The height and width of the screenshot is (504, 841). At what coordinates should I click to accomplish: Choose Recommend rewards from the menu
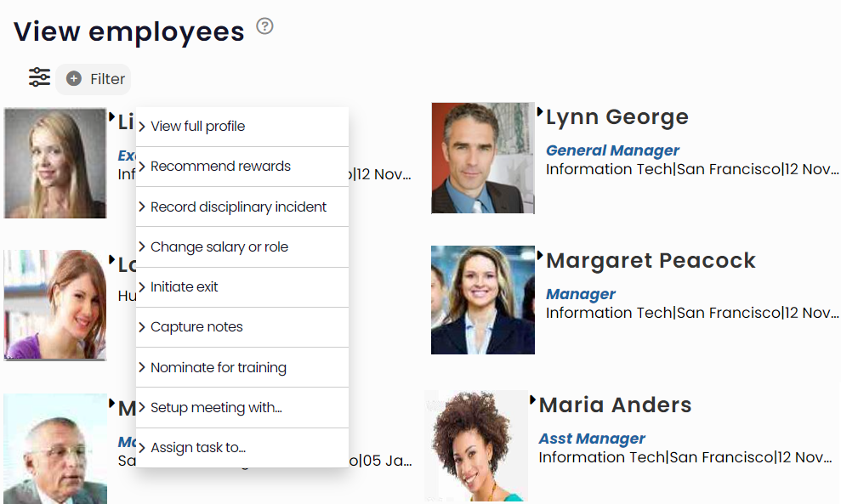pyautogui.click(x=220, y=167)
